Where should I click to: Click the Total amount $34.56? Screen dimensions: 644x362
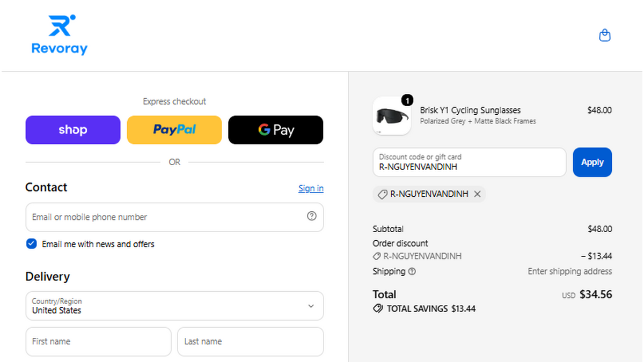596,294
